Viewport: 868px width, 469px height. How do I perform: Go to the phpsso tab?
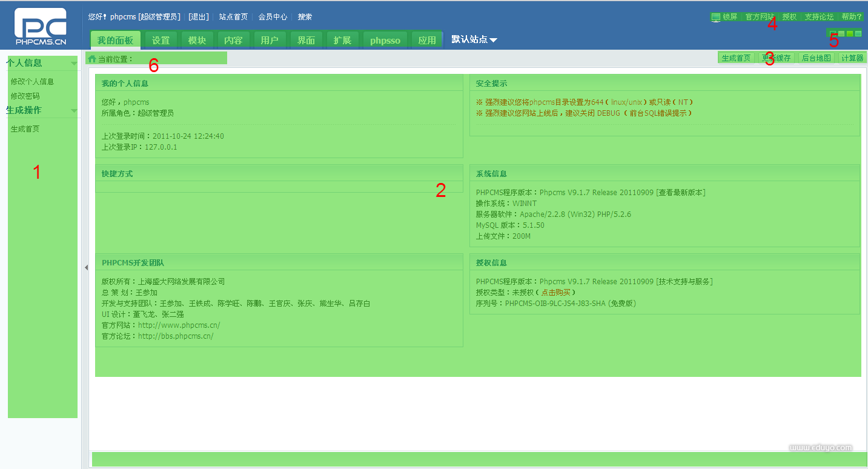tap(385, 40)
